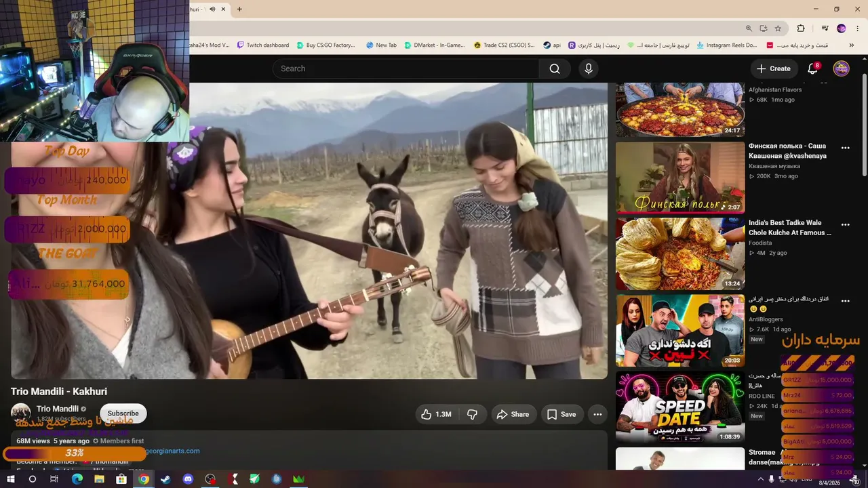Viewport: 868px width, 488px height.
Task: Open the Instagram Reels Do... bookmark
Action: 726,45
